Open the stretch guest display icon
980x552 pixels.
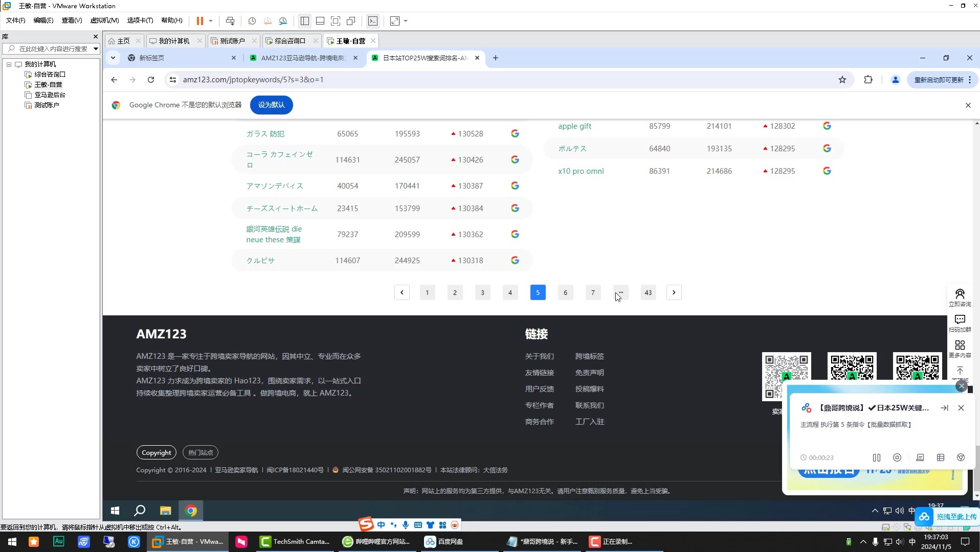coord(395,21)
